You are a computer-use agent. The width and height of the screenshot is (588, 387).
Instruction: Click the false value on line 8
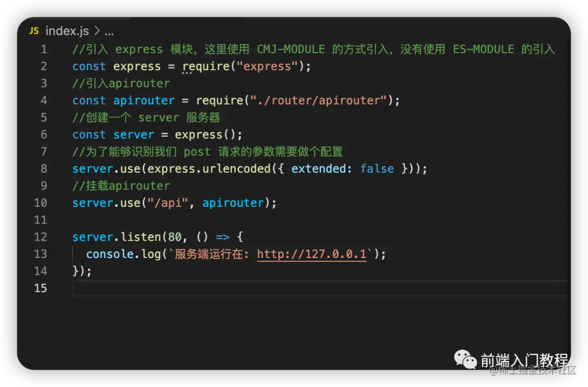(x=377, y=169)
